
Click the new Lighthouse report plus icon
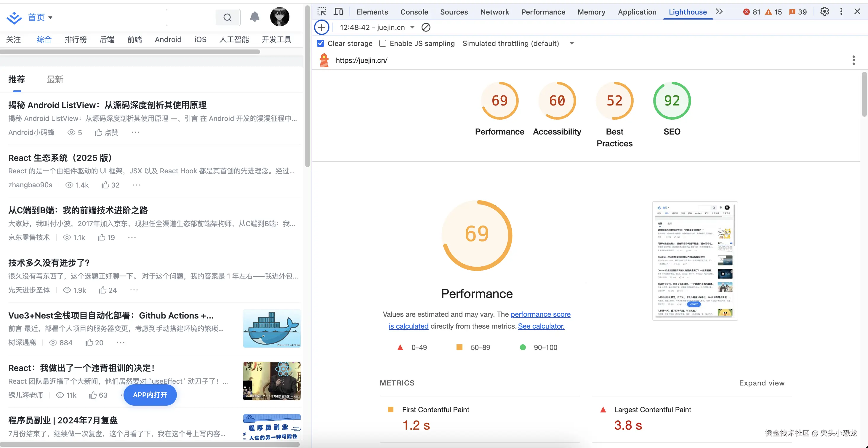[x=322, y=27]
